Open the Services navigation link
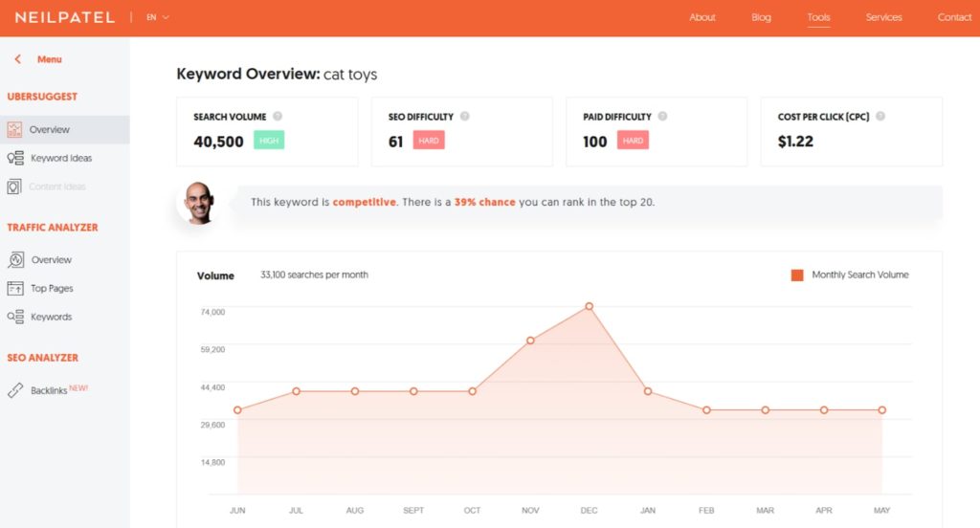This screenshot has height=528, width=980. tap(883, 17)
